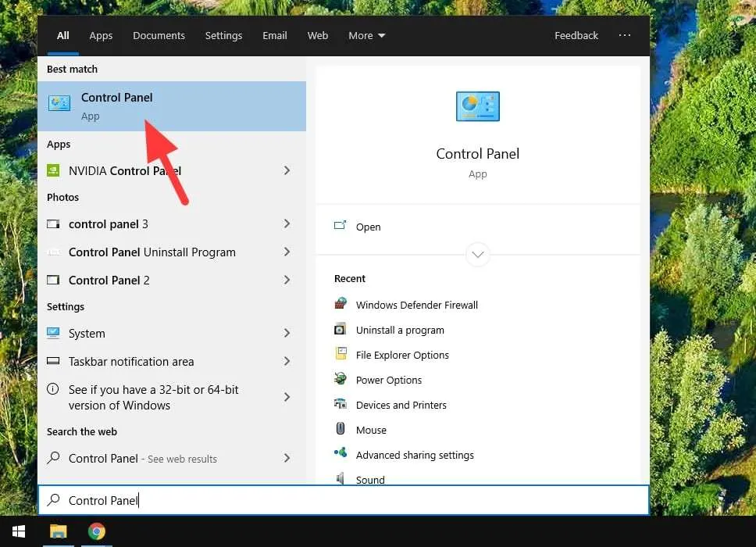Image resolution: width=756 pixels, height=547 pixels.
Task: Click the photo icon beside control panel 3
Action: pos(53,223)
